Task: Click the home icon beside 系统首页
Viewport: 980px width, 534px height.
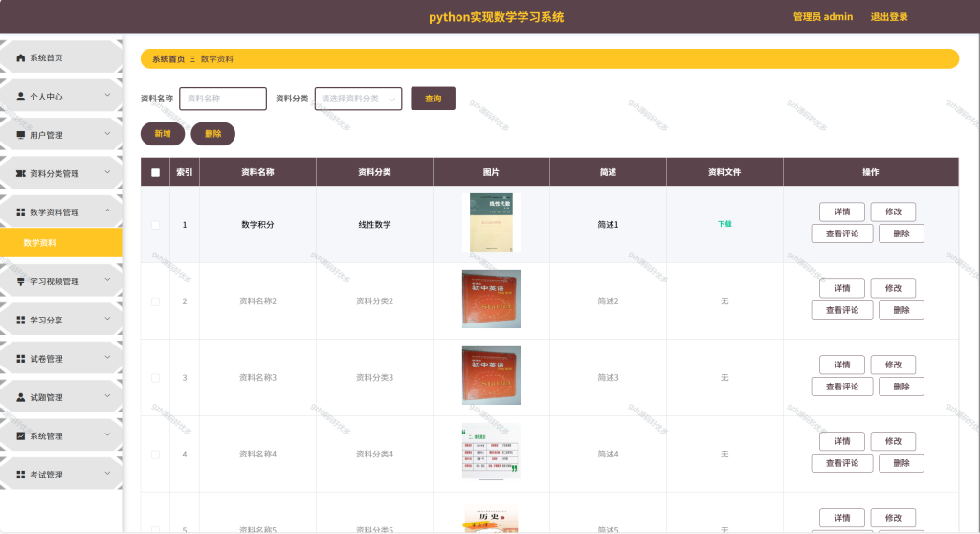Action: click(21, 57)
